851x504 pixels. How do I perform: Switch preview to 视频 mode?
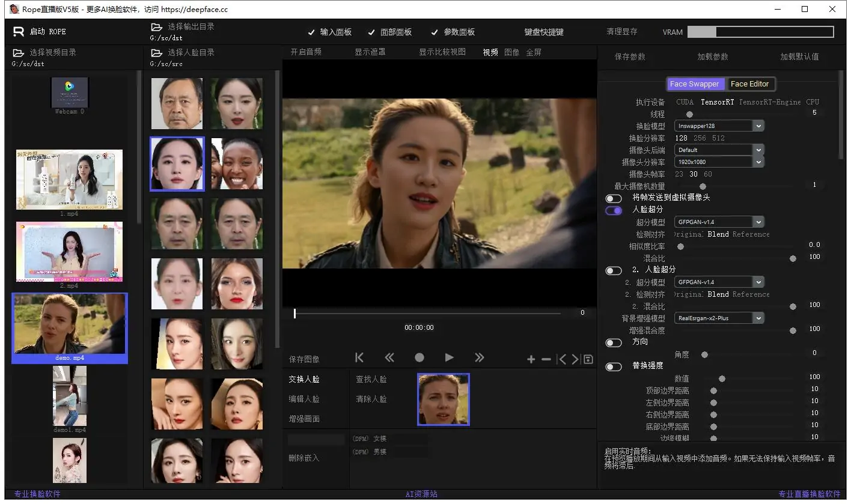point(490,52)
